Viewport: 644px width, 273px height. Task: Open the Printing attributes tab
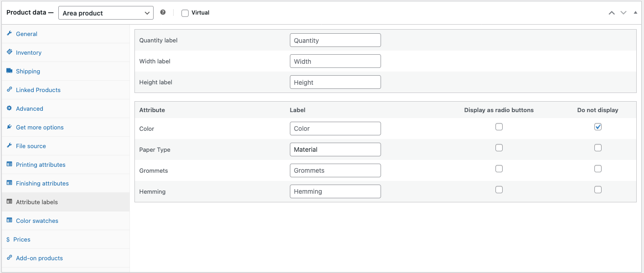click(41, 165)
